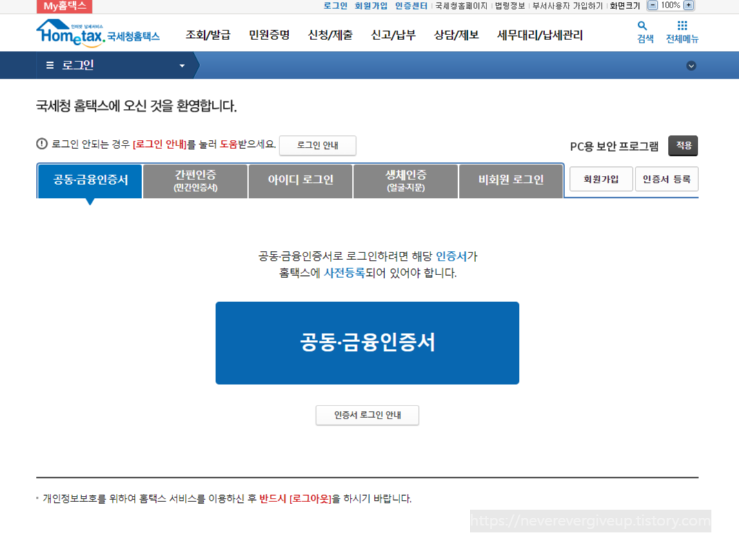This screenshot has height=560, width=739.
Task: Click the hamburger icon beside 로그인
Action: click(x=50, y=66)
